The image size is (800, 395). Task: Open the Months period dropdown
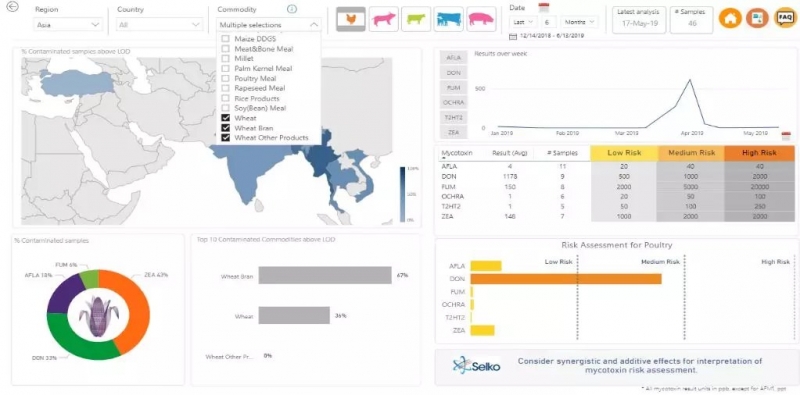pos(579,22)
